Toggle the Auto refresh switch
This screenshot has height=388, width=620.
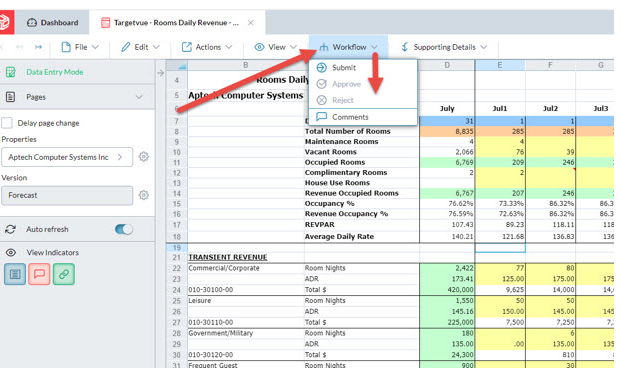124,229
